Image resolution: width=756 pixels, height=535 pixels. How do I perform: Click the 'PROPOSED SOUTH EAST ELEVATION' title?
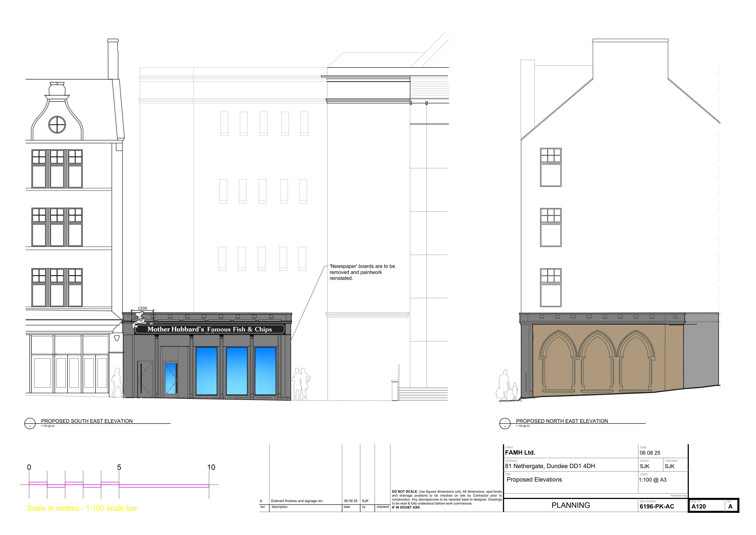pos(87,421)
